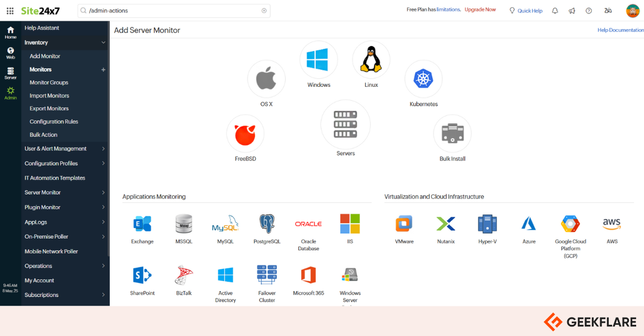Add an AWS cloud monitor

pos(612,224)
